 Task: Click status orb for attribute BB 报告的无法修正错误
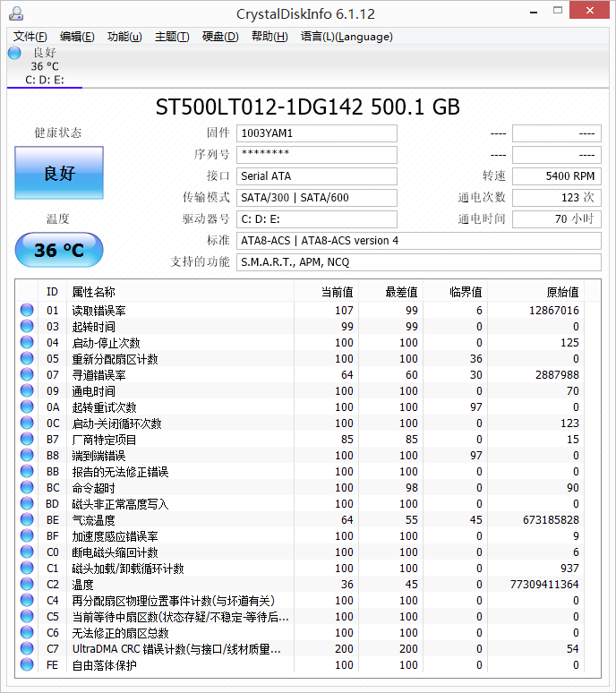[27, 471]
